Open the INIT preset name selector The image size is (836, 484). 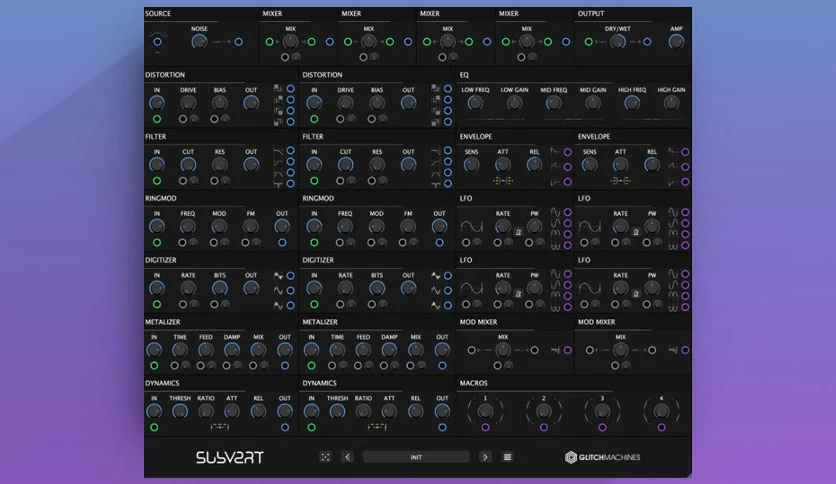(416, 457)
